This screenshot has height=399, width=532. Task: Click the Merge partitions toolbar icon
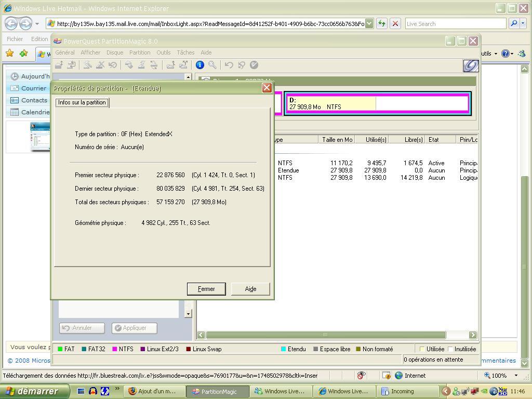click(x=170, y=65)
